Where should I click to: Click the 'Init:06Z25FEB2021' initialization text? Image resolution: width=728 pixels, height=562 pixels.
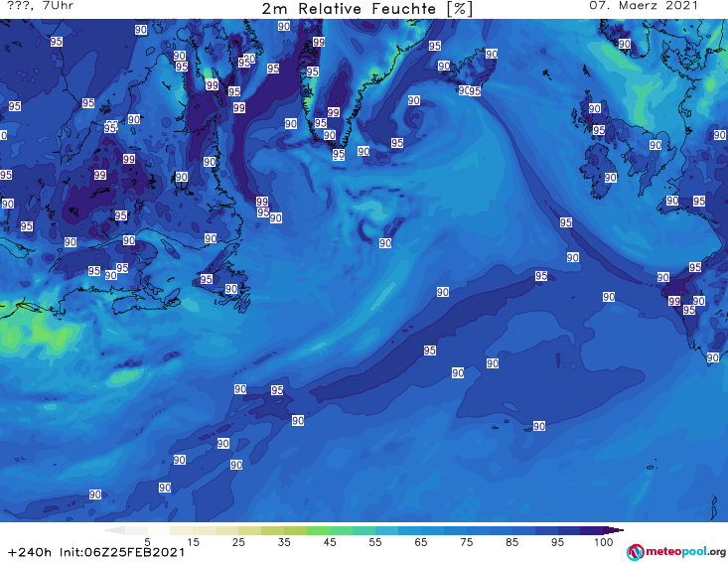point(122,552)
